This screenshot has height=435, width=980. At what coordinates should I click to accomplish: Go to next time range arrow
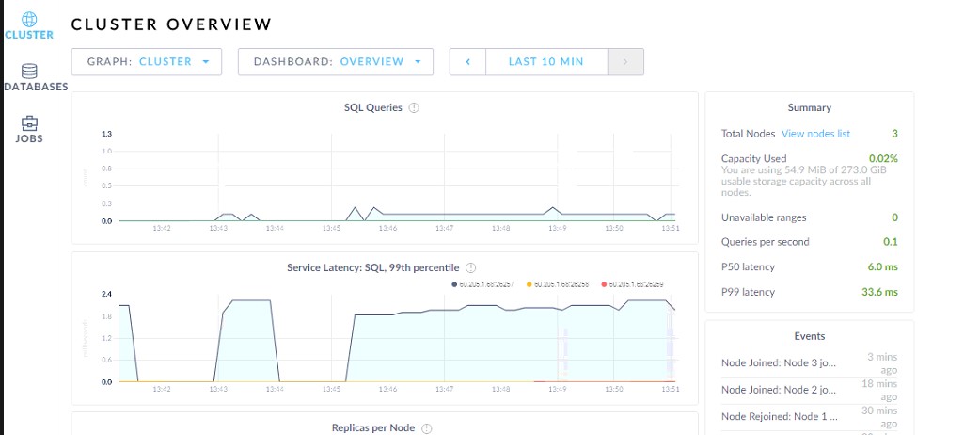pos(625,62)
